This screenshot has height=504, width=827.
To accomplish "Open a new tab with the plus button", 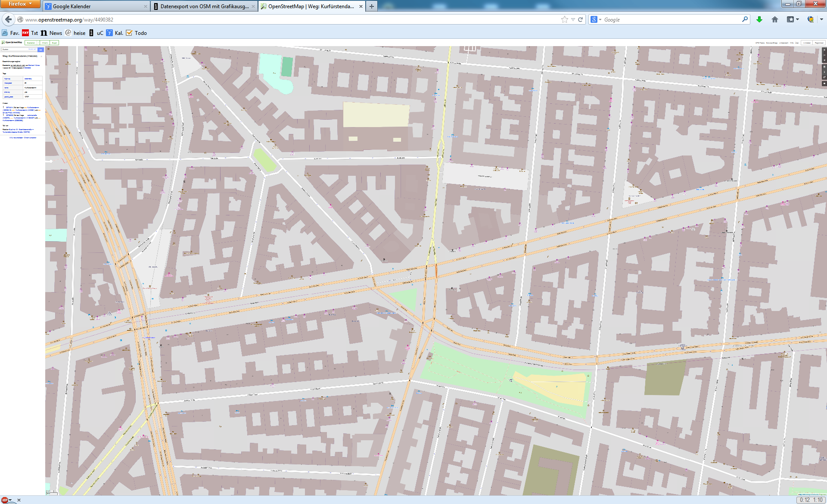I will click(x=372, y=6).
